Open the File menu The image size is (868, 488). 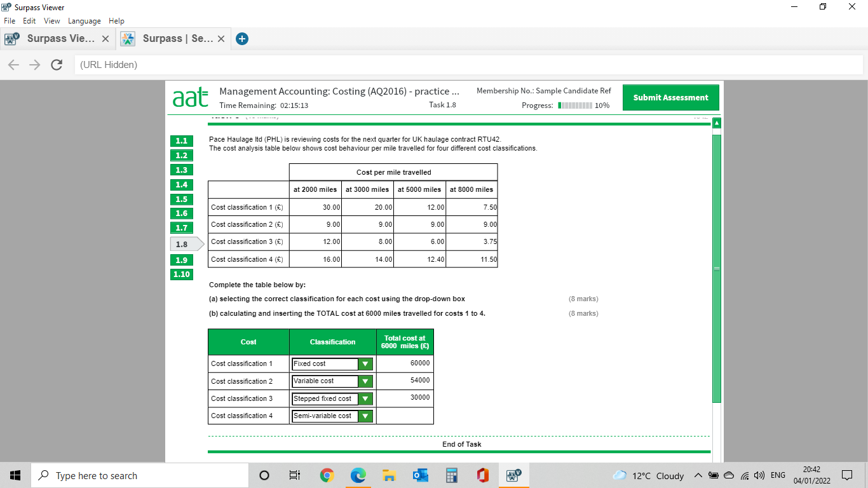[10, 21]
